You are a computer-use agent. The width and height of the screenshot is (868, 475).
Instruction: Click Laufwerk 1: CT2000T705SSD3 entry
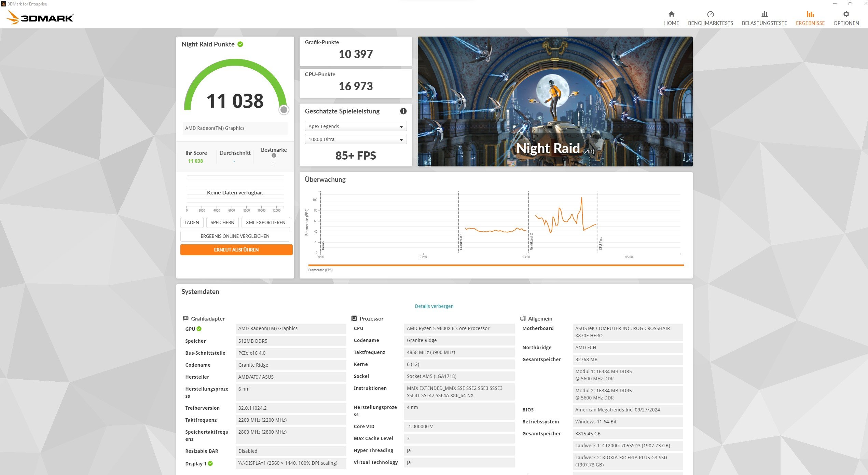click(x=628, y=446)
